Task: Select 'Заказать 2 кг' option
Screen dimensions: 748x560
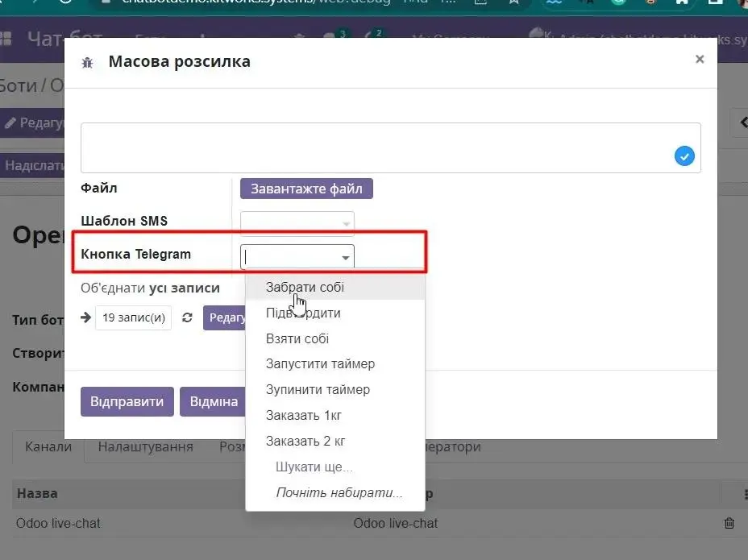Action: coord(305,441)
